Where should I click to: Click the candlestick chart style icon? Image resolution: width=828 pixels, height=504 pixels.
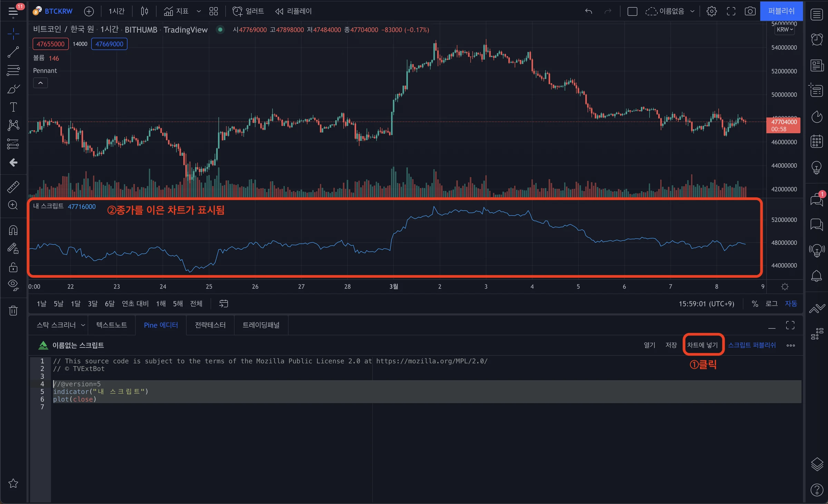click(x=144, y=11)
